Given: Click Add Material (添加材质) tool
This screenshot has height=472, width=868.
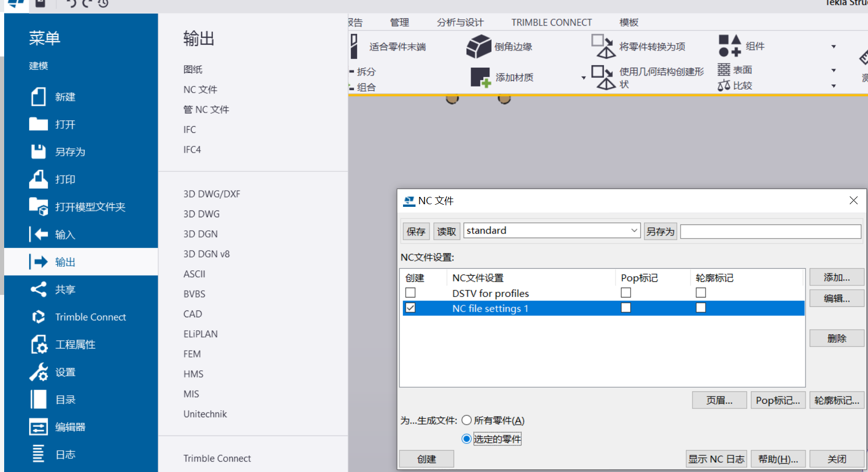Looking at the screenshot, I should [502, 78].
